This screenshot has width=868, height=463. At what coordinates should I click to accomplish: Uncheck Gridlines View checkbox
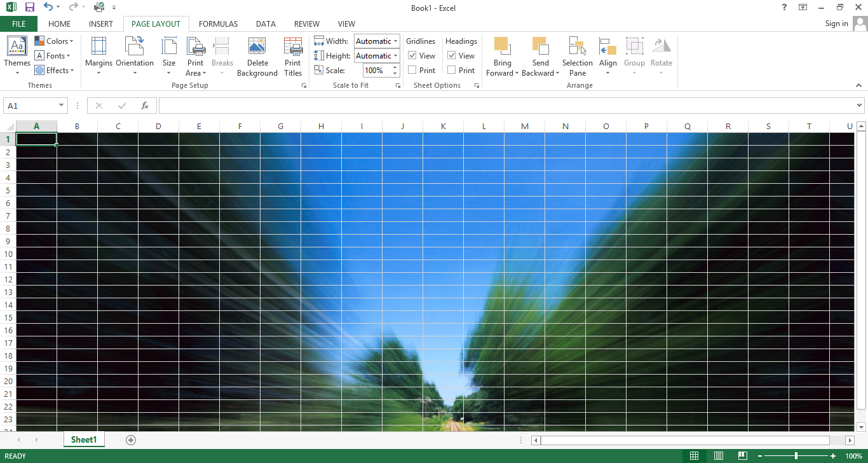[x=412, y=56]
